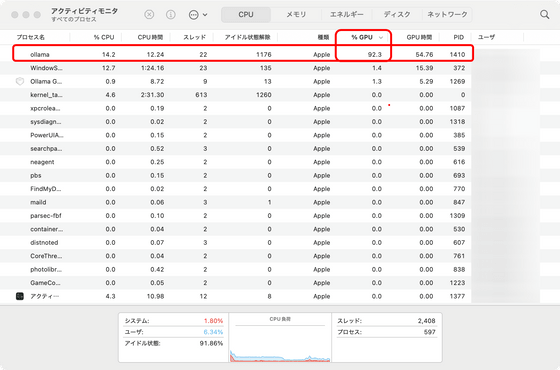The height and width of the screenshot is (370, 560).
Task: Expand the chevron beside the ellipsis button
Action: click(x=205, y=15)
